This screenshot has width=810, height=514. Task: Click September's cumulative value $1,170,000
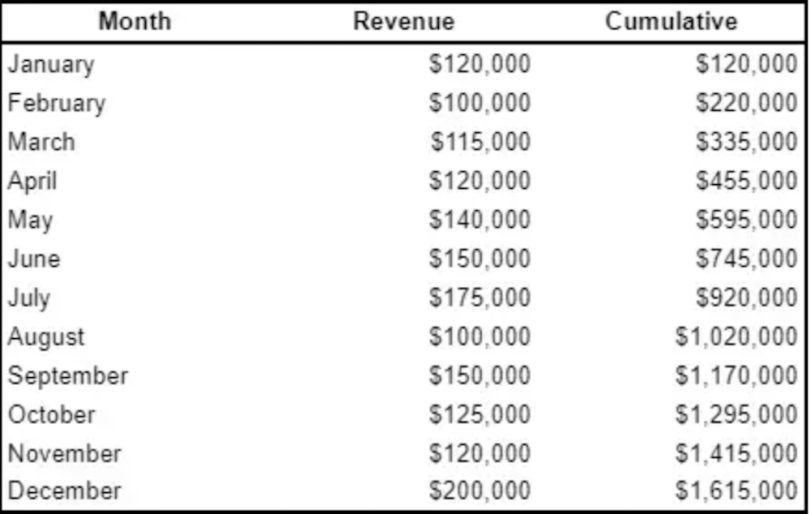tap(736, 376)
